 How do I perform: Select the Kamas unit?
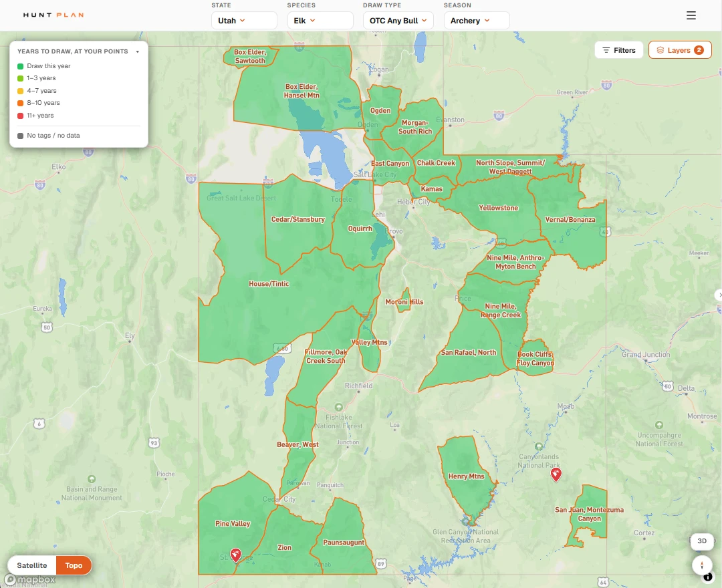click(431, 188)
